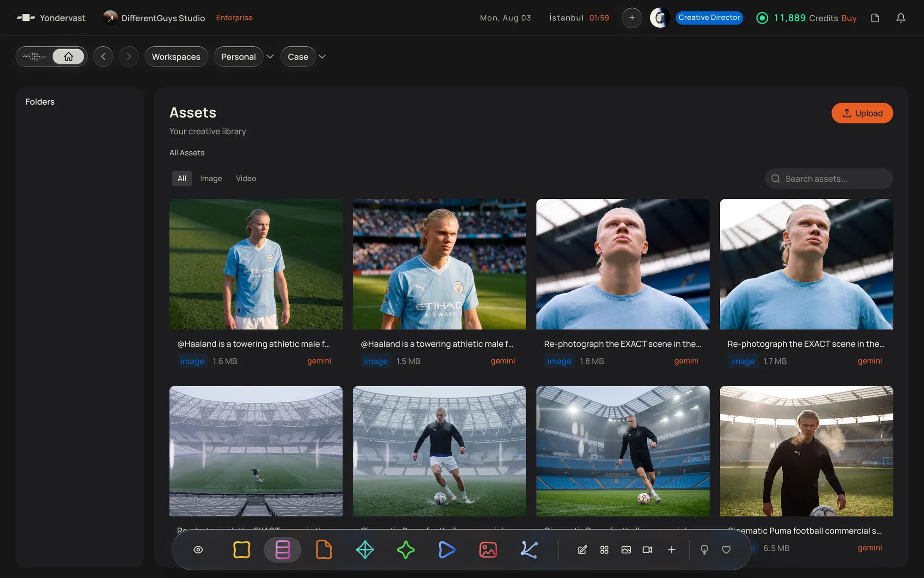
Task: Click the image tag on the 1.6 MB asset
Action: (x=192, y=361)
